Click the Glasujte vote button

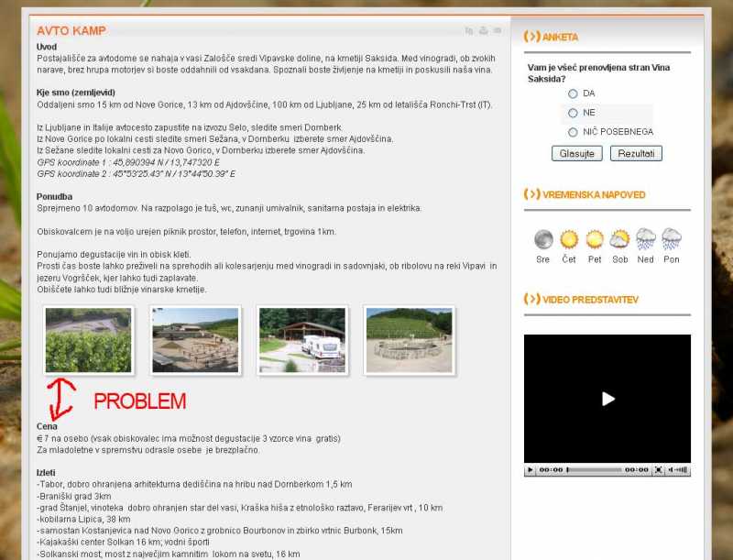[x=577, y=153]
